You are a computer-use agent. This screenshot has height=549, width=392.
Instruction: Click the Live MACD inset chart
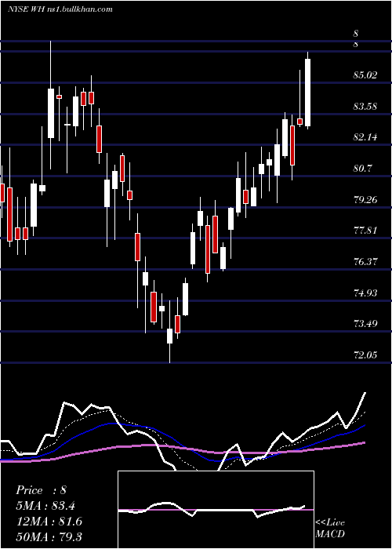point(216,510)
